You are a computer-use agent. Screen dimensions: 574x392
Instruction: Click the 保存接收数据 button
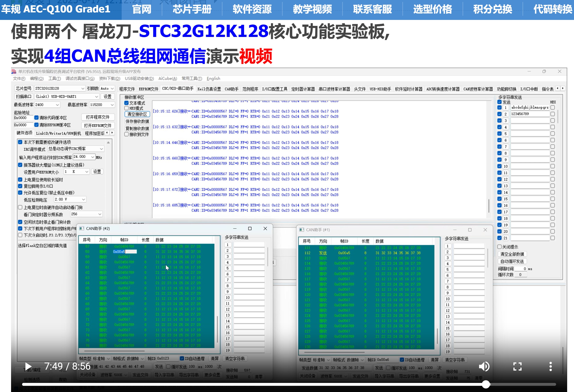137,121
